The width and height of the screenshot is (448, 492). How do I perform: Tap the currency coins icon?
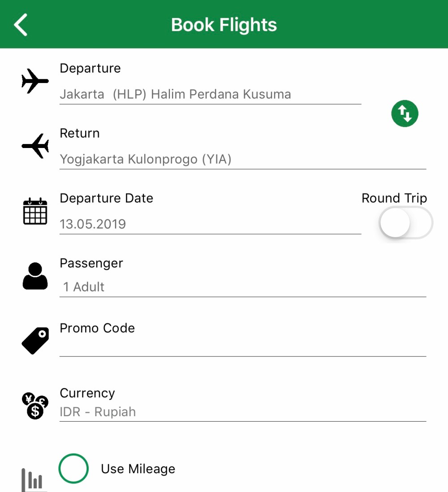(35, 406)
